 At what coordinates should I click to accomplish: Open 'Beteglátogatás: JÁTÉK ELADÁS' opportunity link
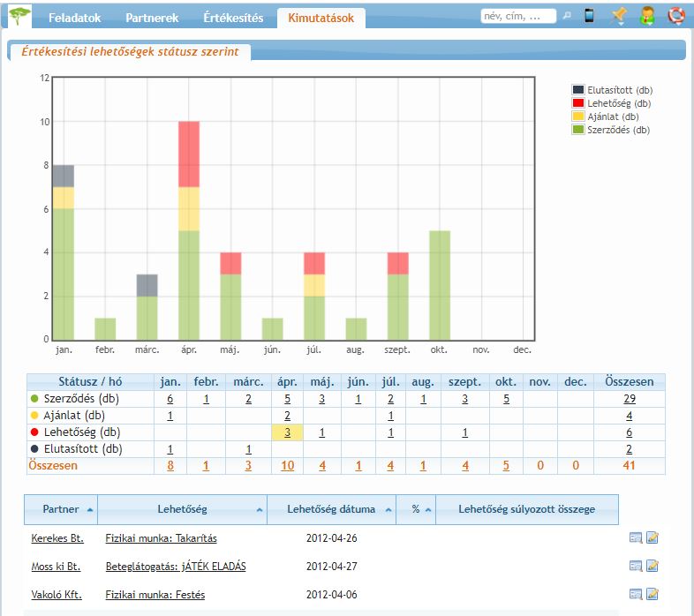tap(175, 567)
